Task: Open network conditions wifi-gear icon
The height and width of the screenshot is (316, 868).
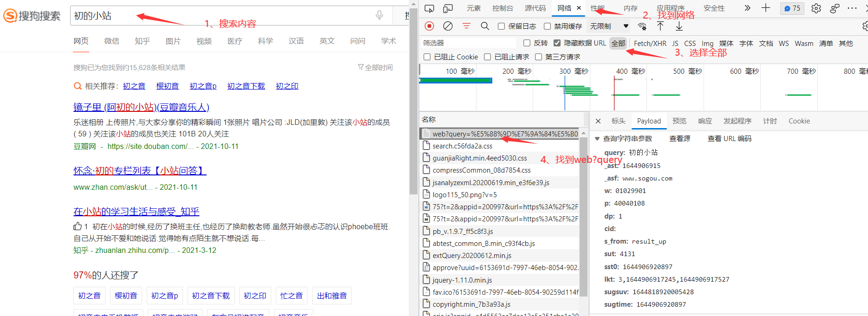Action: click(642, 26)
